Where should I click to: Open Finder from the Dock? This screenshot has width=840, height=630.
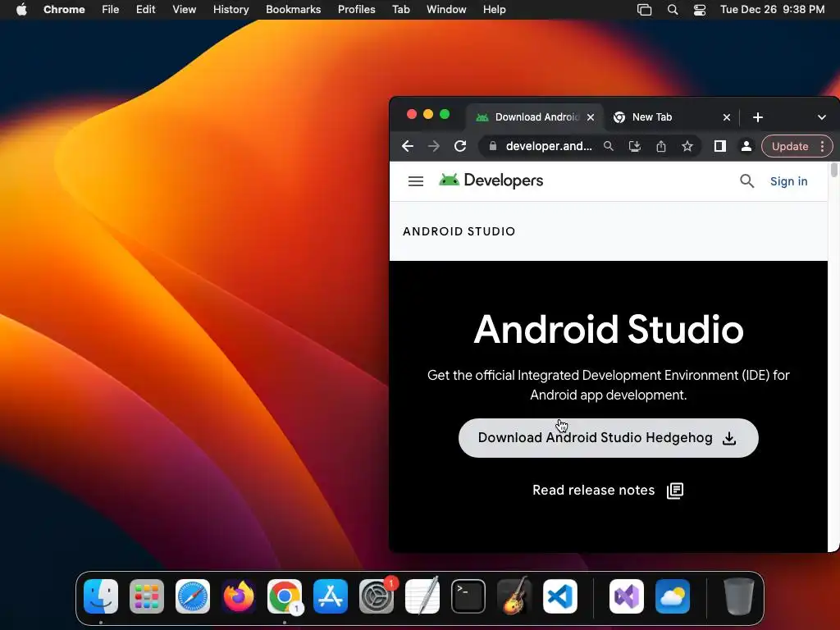pos(101,596)
